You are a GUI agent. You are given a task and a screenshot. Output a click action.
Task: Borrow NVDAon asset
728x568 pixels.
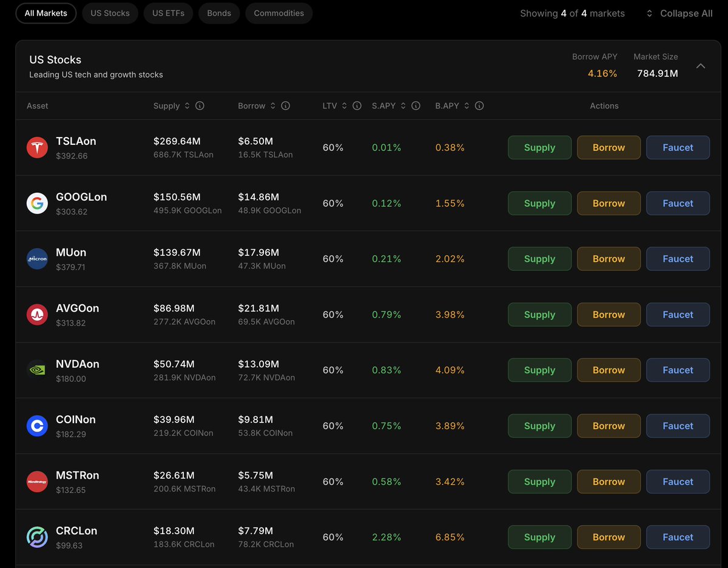pyautogui.click(x=608, y=370)
